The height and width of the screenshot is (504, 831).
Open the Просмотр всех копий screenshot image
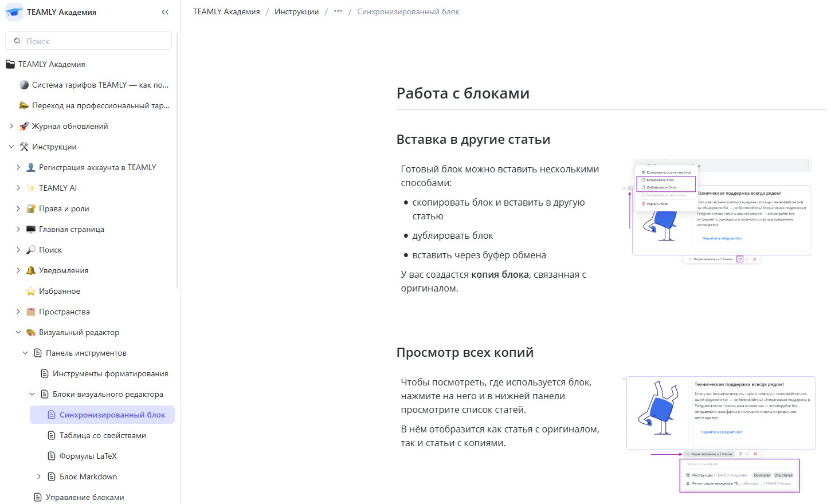click(719, 435)
